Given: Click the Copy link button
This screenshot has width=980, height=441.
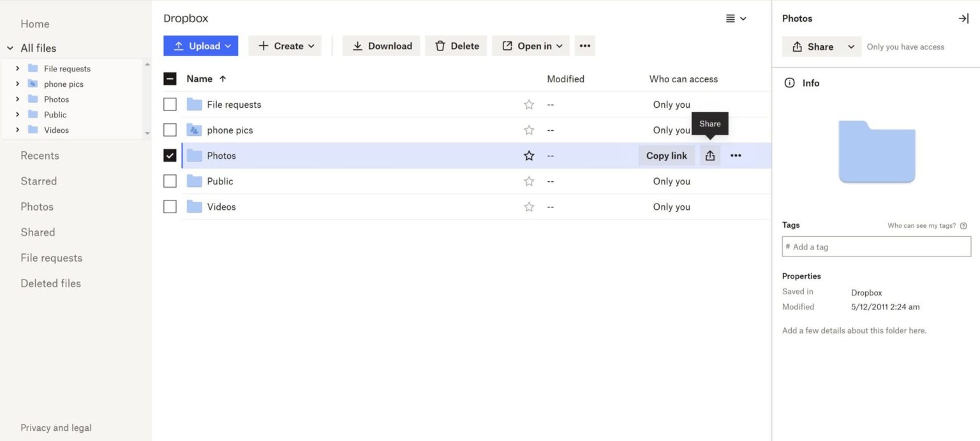Looking at the screenshot, I should [x=666, y=155].
